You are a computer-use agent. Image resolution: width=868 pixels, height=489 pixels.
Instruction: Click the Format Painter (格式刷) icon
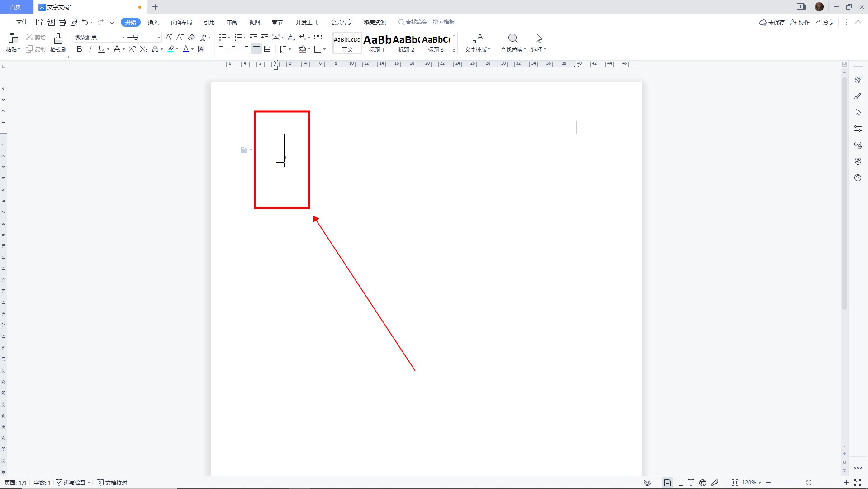pyautogui.click(x=58, y=39)
